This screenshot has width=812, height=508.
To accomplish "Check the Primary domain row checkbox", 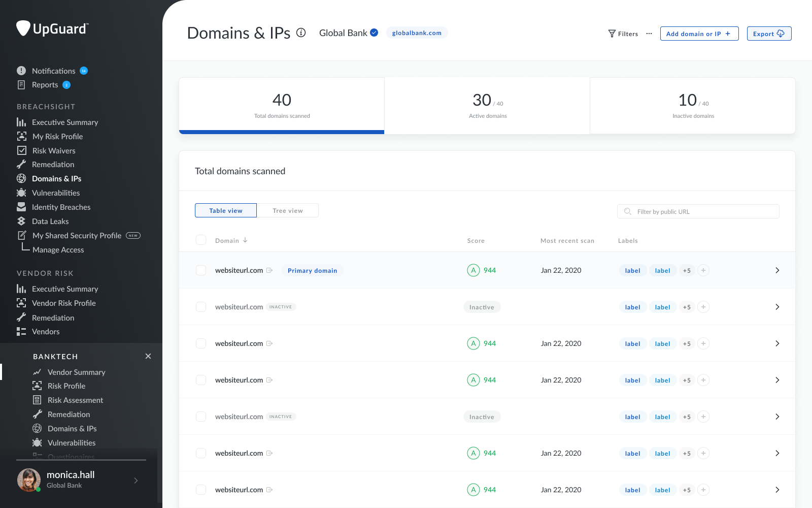I will (x=201, y=270).
